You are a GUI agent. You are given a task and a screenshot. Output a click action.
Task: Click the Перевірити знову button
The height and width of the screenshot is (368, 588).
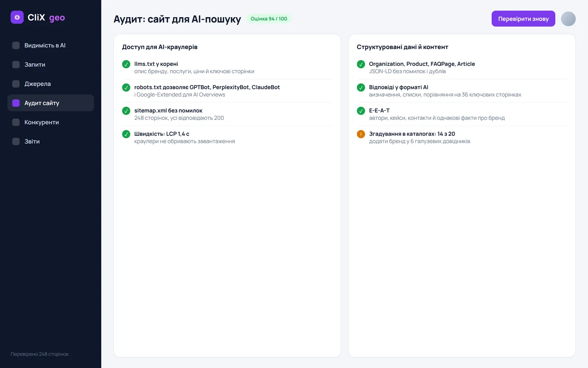pos(523,19)
